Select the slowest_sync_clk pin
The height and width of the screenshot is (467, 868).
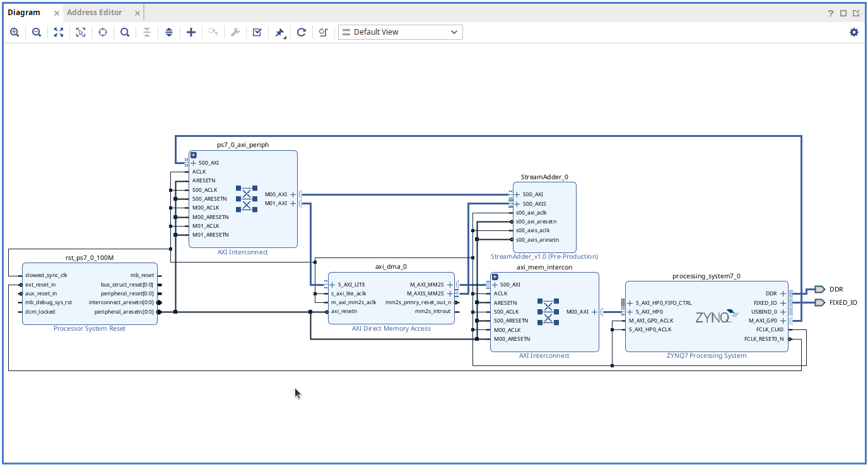pyautogui.click(x=46, y=275)
